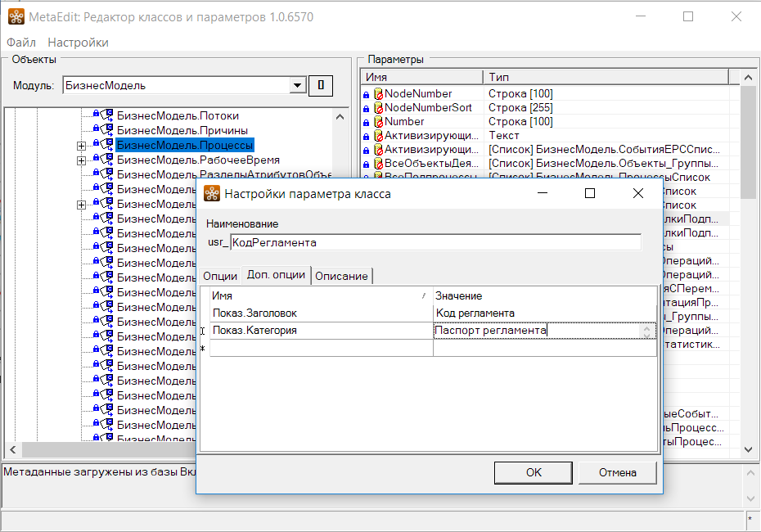The height and width of the screenshot is (532, 761).
Task: Switch to the Описание tab
Action: tap(341, 276)
